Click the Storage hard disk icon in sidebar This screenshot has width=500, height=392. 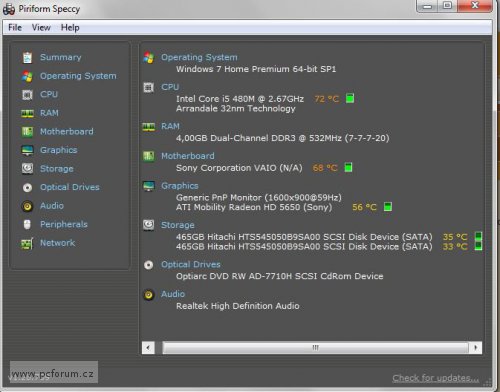27,168
